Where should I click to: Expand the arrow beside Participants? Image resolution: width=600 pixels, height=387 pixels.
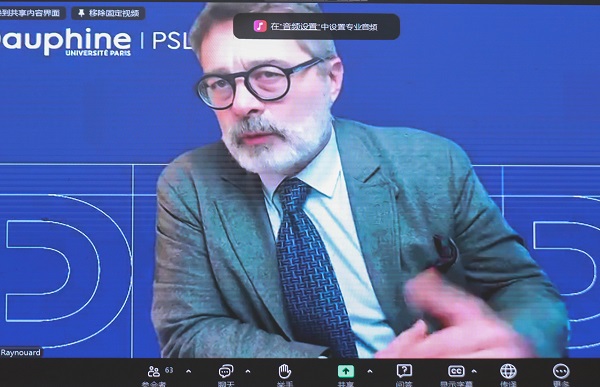point(188,371)
